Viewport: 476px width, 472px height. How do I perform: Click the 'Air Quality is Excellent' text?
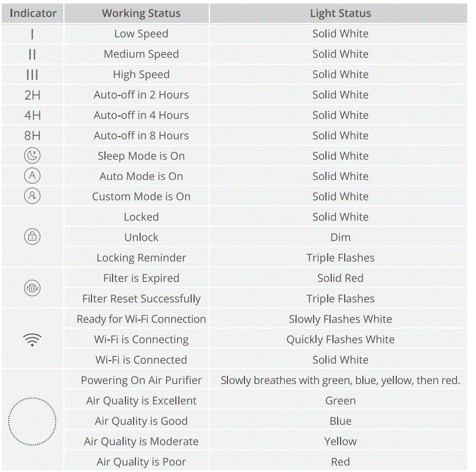point(141,400)
